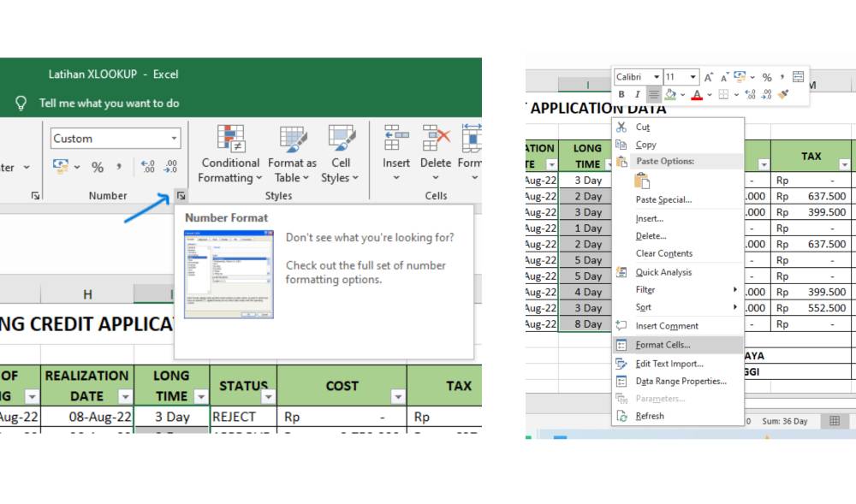
Task: Choose Cut from context menu
Action: point(678,127)
